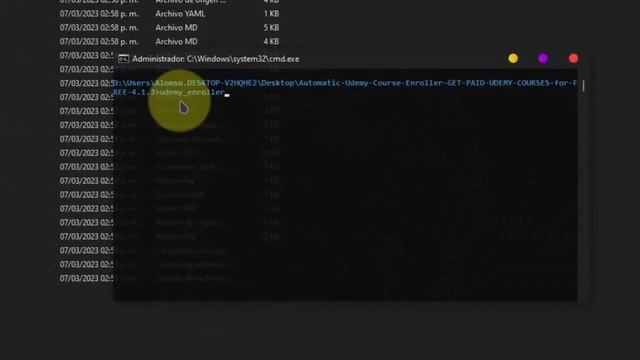
Task: Click the date of the 5 KB Archivo MD row
Action: 99,28
